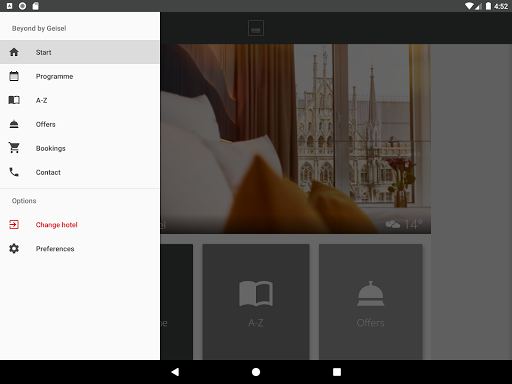Open Preferences option
The width and height of the screenshot is (512, 384).
pyautogui.click(x=80, y=248)
